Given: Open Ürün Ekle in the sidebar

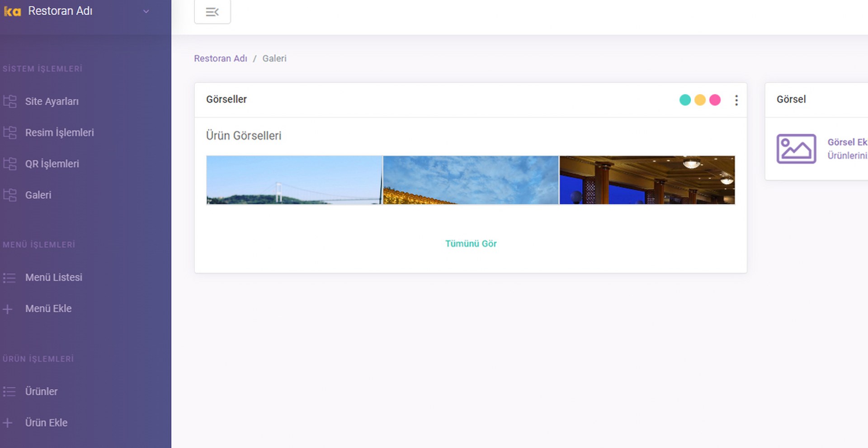Looking at the screenshot, I should coord(47,423).
